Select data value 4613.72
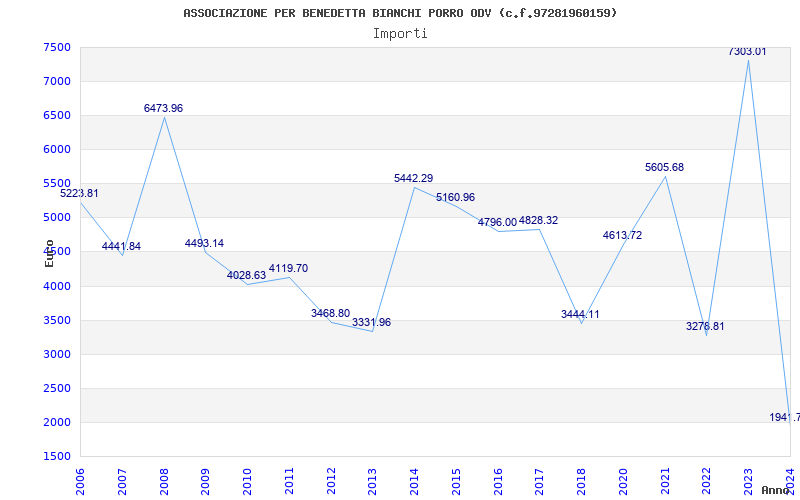 click(622, 235)
